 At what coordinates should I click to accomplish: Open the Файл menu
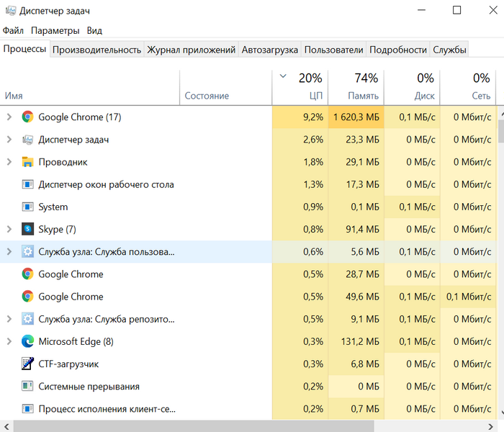pos(13,31)
